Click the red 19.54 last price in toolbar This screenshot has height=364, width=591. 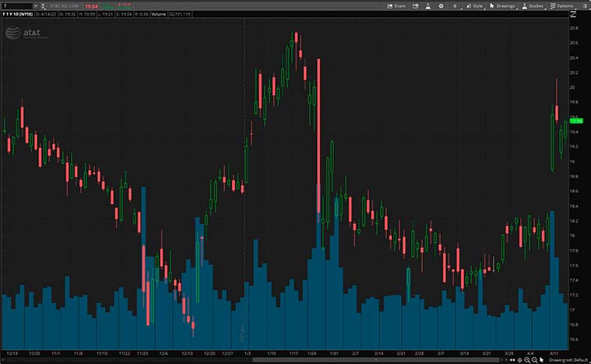tap(91, 6)
